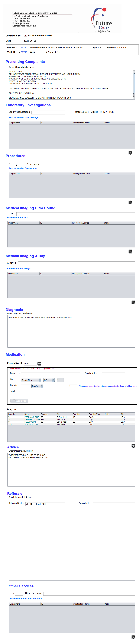The height and width of the screenshot is (644, 139).
Task: Open patient ID 9971 link
Action: click(23, 48)
